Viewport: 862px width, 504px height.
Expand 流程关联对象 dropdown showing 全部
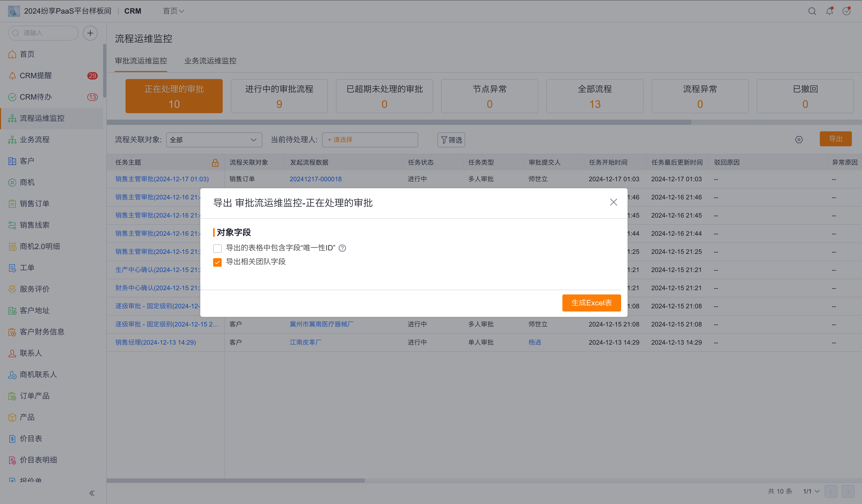pos(214,140)
